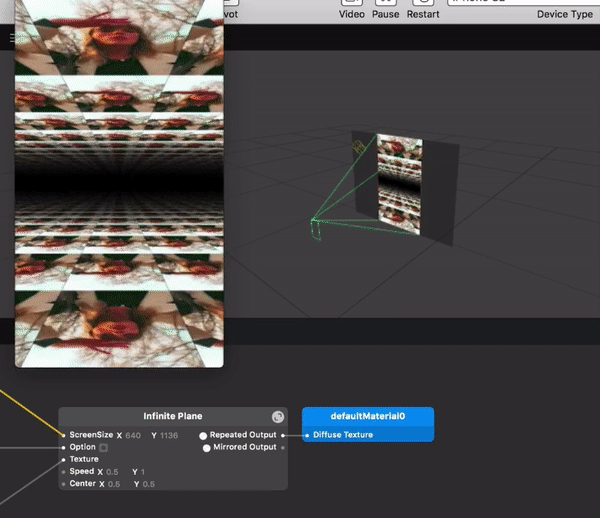
Task: Select the yellow wire into ScreenSize
Action: click(x=31, y=412)
